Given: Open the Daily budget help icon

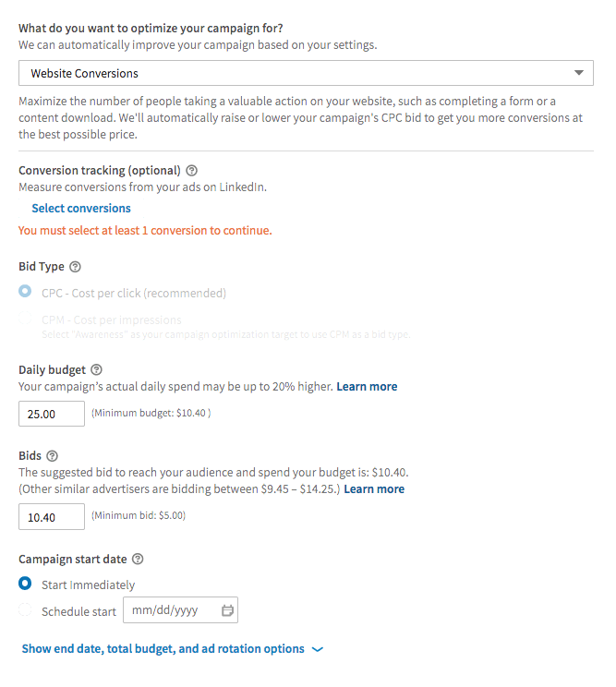Looking at the screenshot, I should [96, 369].
